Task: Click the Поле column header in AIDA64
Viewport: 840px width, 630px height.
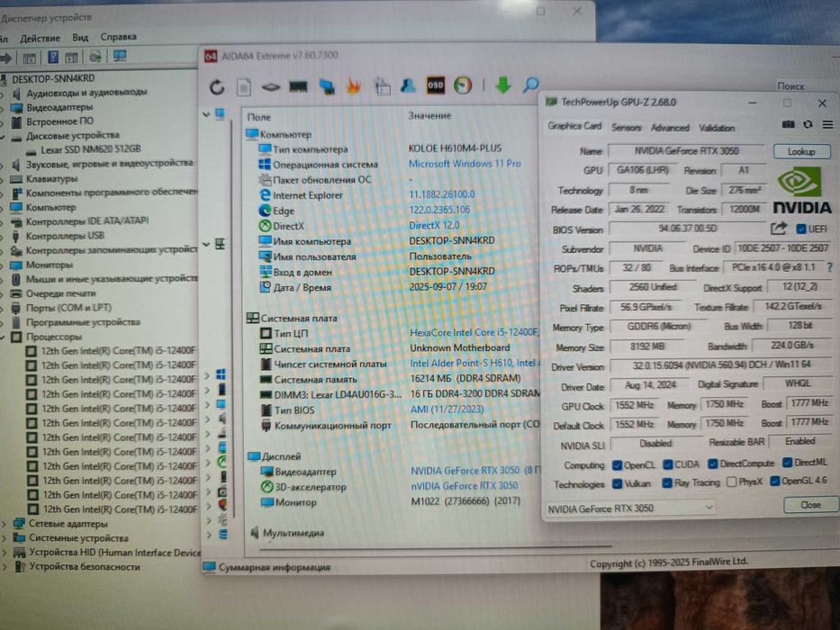Action: point(258,117)
